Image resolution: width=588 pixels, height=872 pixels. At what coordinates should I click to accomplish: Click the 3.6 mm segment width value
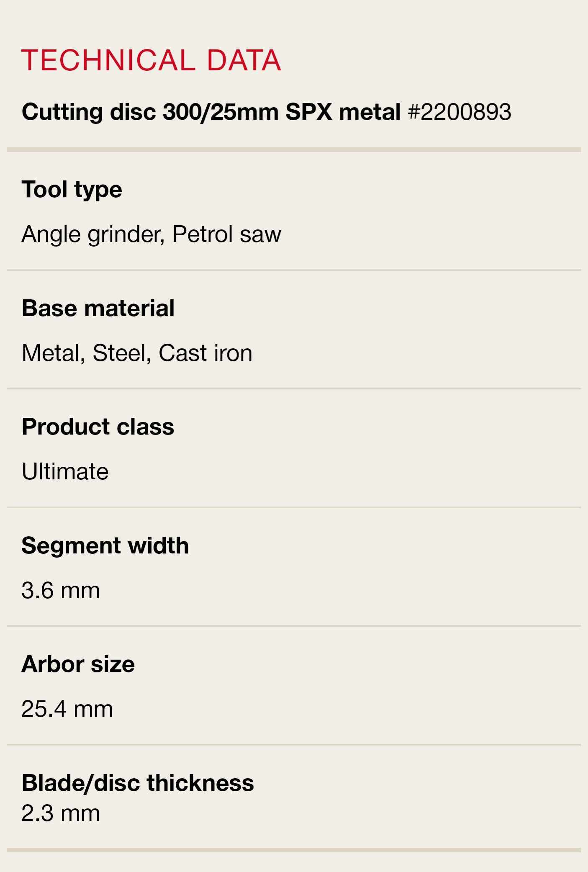pyautogui.click(x=61, y=590)
